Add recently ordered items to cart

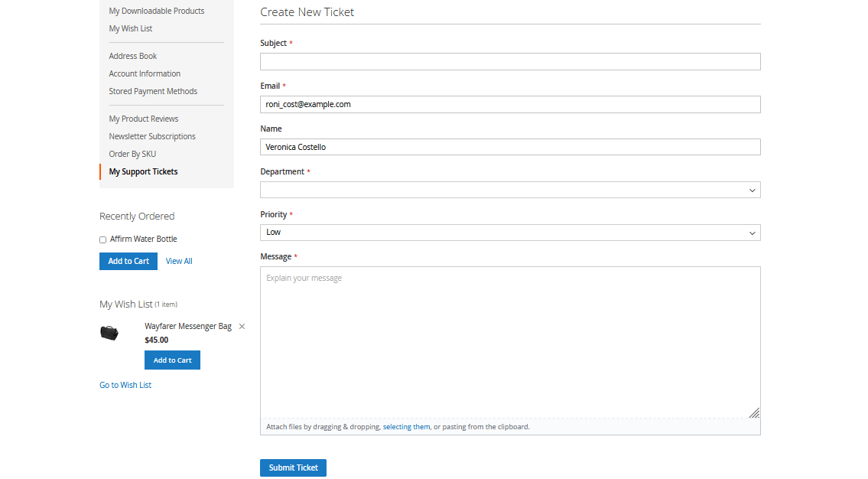point(128,262)
